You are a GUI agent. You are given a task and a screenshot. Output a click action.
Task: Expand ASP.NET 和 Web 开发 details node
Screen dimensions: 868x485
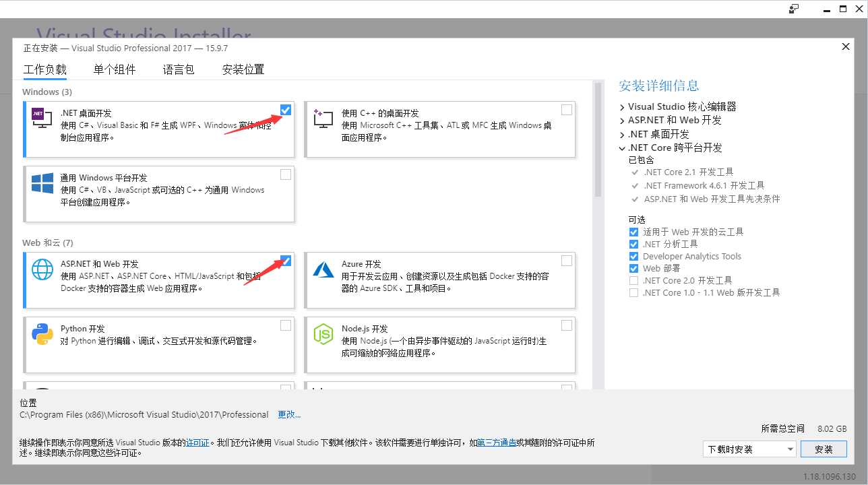622,121
